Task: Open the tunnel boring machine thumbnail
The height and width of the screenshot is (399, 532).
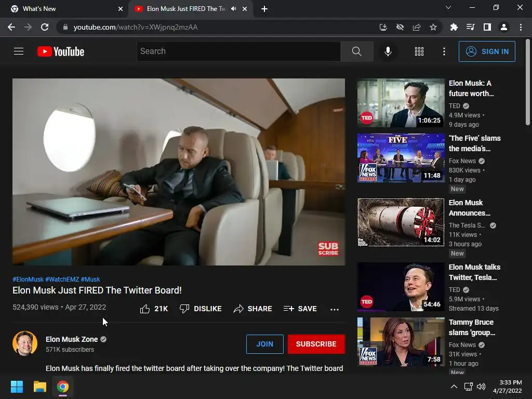Action: tap(401, 222)
